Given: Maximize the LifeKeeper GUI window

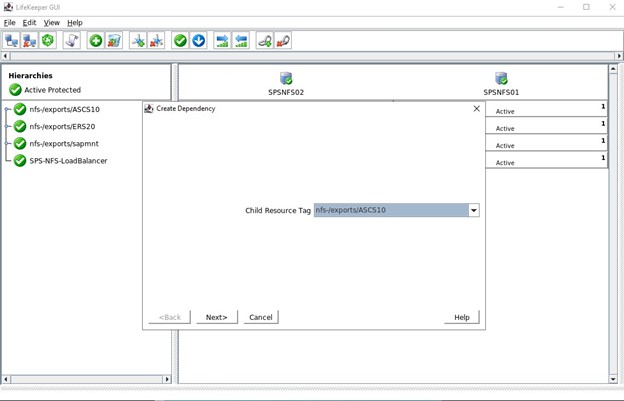Looking at the screenshot, I should coord(586,7).
